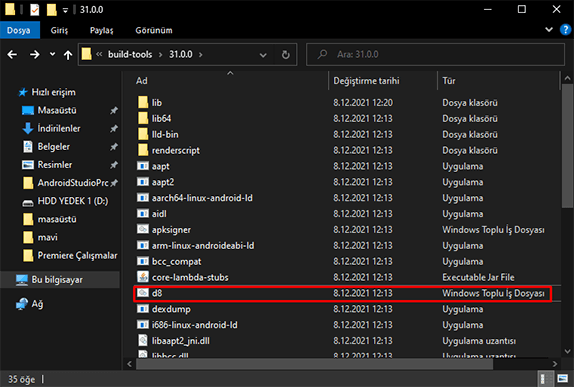
Task: Switch to Details view layout icon
Action: tap(545, 379)
